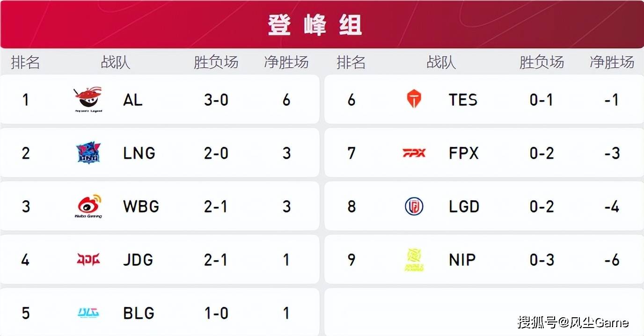This screenshot has width=644, height=336.
Task: Open the TES team name
Action: (x=463, y=100)
